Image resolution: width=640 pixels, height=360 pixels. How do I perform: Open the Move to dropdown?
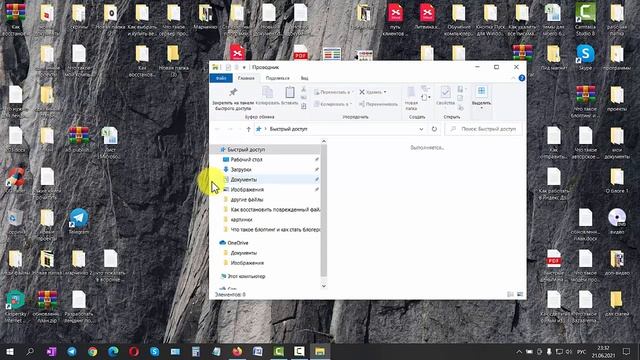333,92
